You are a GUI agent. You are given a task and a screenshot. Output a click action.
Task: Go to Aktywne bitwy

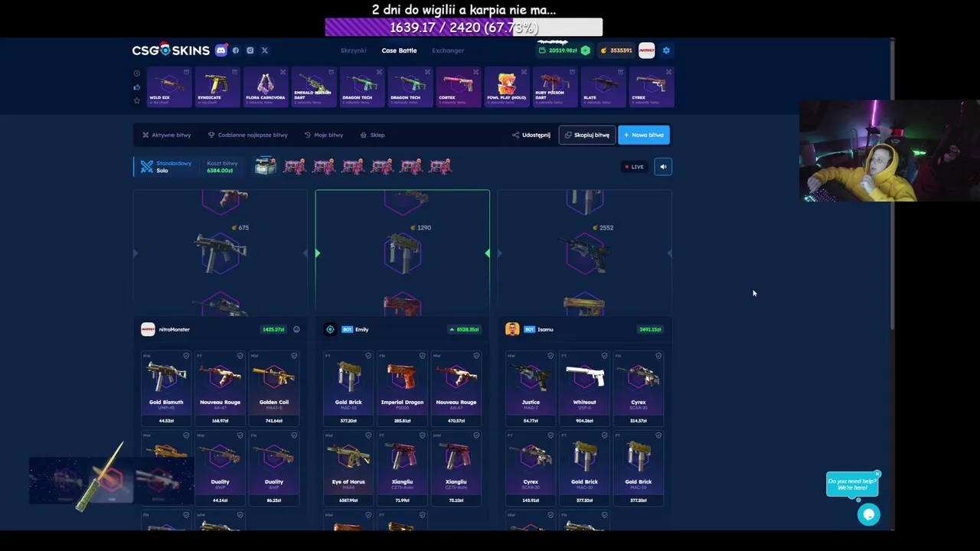(167, 135)
